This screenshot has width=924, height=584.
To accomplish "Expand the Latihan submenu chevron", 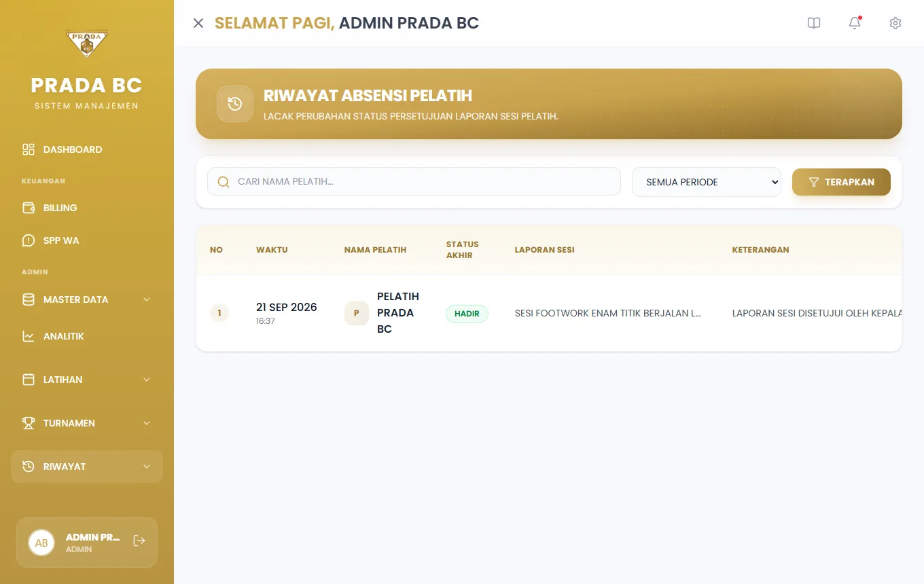I will coord(147,380).
